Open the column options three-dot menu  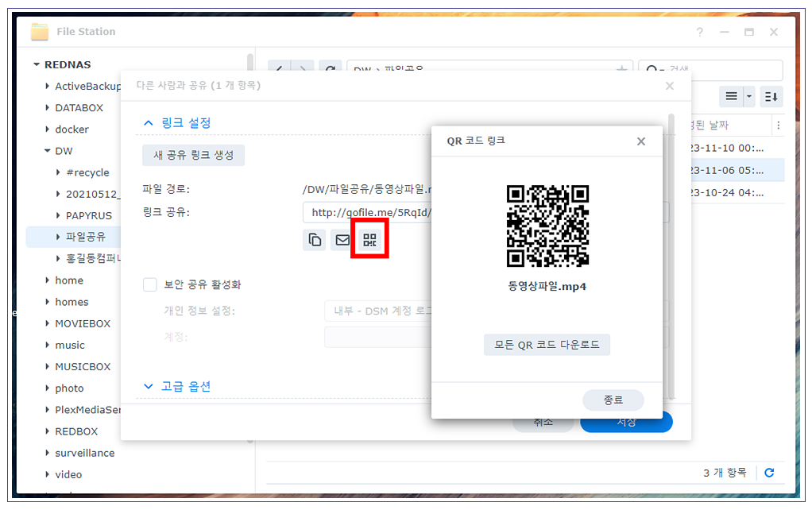pos(779,126)
